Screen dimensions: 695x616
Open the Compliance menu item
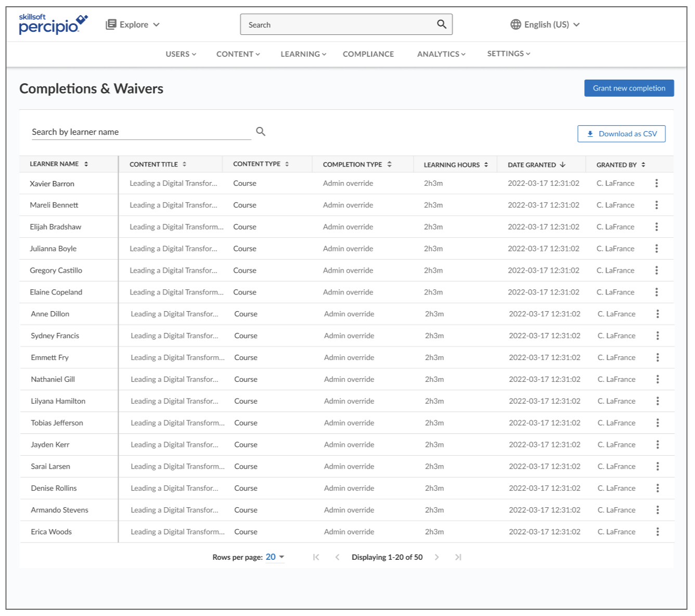pos(368,54)
